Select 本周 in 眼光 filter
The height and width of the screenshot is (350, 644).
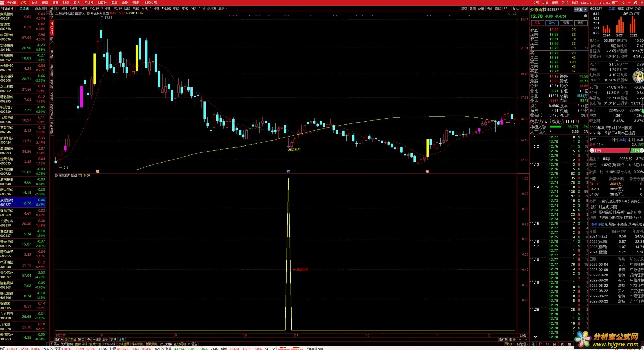pos(623,140)
